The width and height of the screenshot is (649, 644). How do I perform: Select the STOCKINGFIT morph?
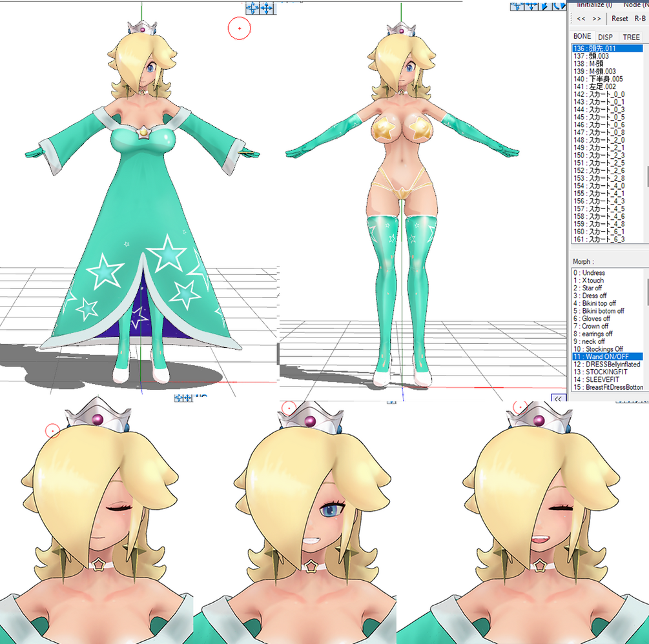point(607,372)
